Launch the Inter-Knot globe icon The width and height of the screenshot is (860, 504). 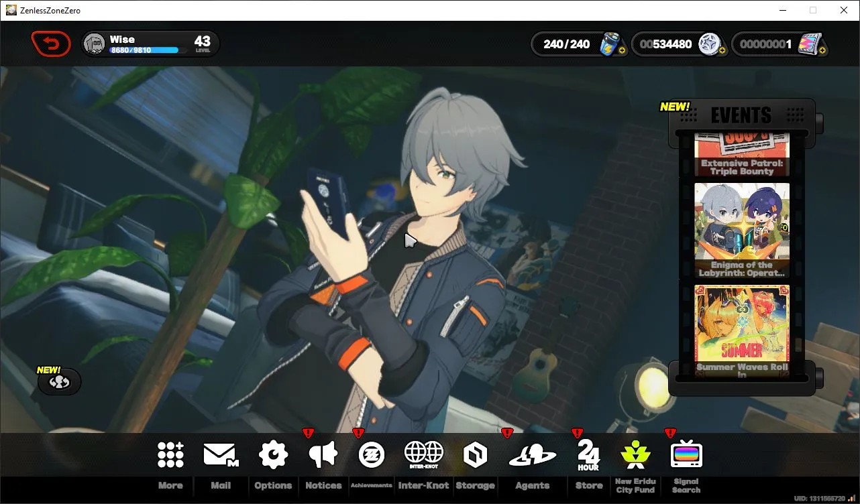(x=424, y=454)
